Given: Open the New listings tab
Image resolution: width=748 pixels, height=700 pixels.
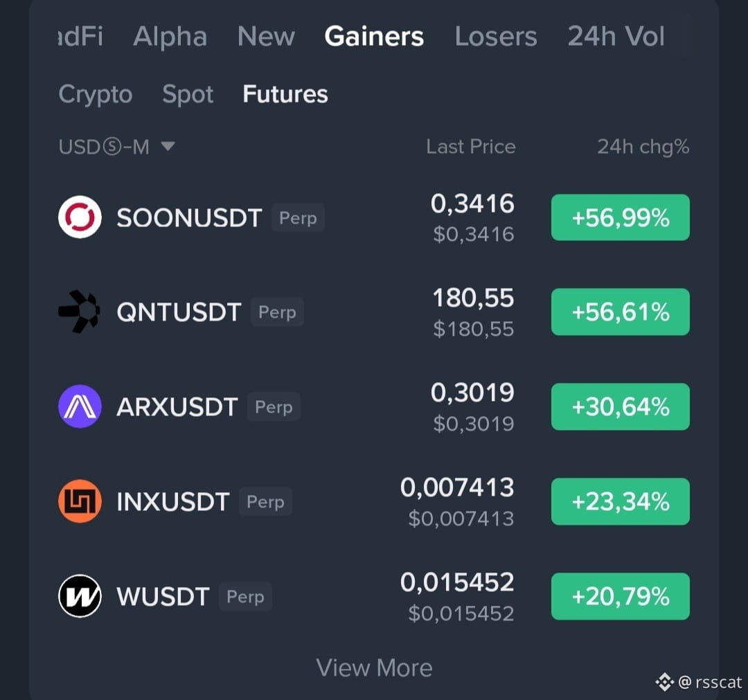Looking at the screenshot, I should [x=266, y=37].
